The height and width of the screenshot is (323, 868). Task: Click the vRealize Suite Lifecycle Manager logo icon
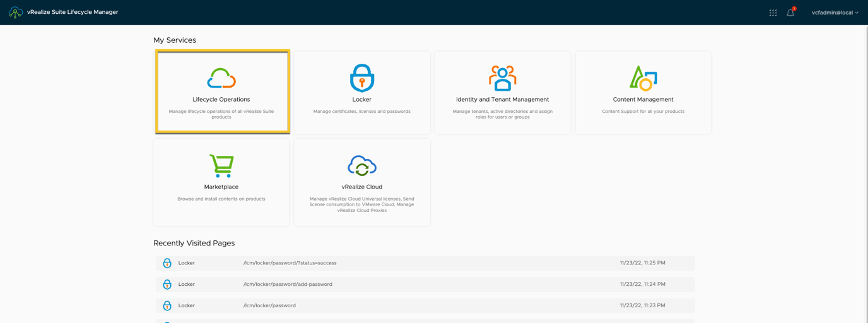(x=16, y=12)
